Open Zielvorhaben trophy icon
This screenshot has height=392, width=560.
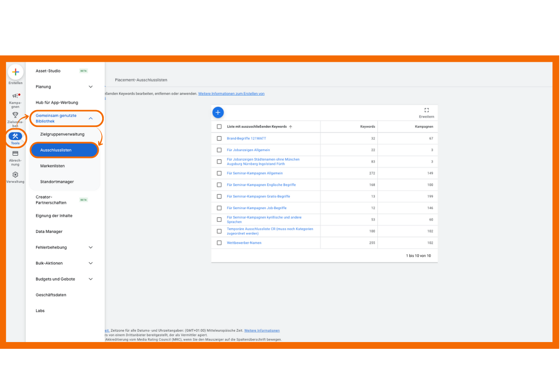15,115
